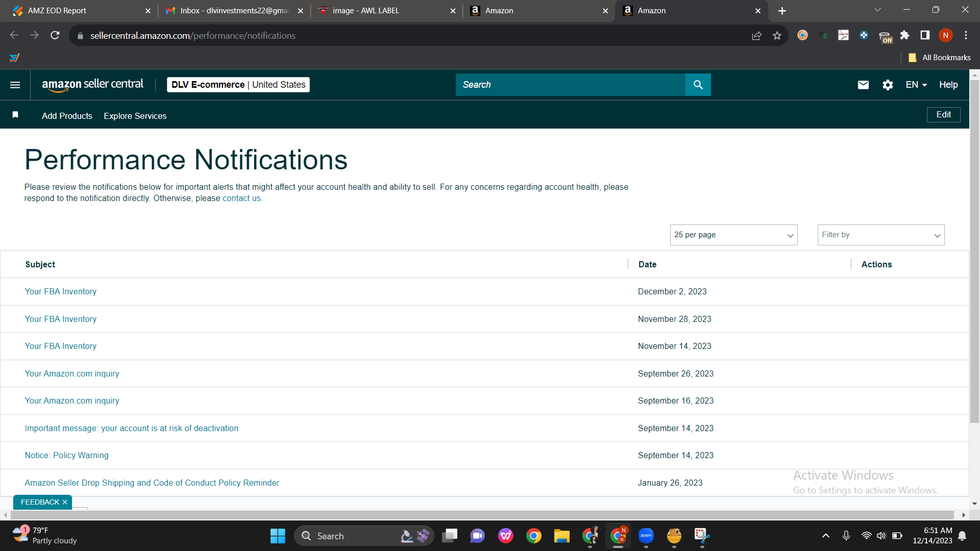Image resolution: width=980 pixels, height=551 pixels.
Task: Click the share page icon in address bar
Action: pos(756,35)
